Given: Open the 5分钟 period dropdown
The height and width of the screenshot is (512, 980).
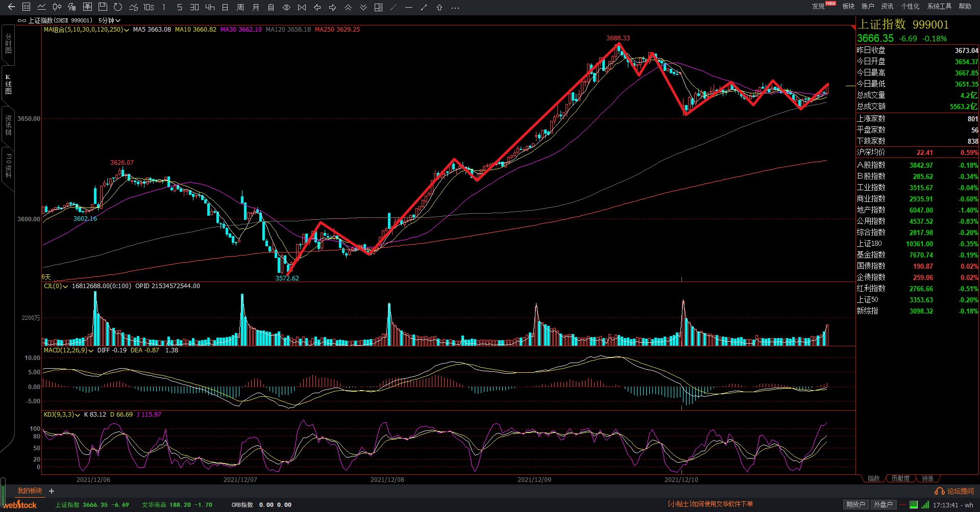Looking at the screenshot, I should pyautogui.click(x=109, y=20).
